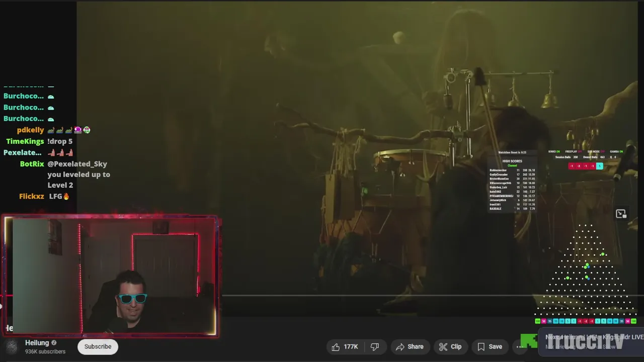Click the Heilung channel avatar
This screenshot has width=644, height=362.
tap(12, 346)
